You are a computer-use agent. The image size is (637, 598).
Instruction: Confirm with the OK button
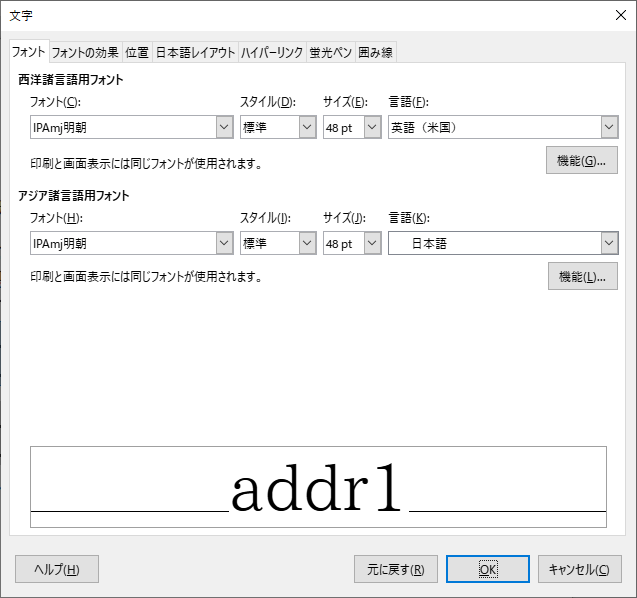tap(488, 569)
